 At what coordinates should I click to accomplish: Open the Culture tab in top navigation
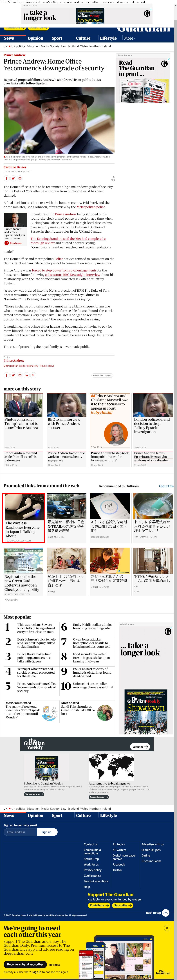pos(83,38)
